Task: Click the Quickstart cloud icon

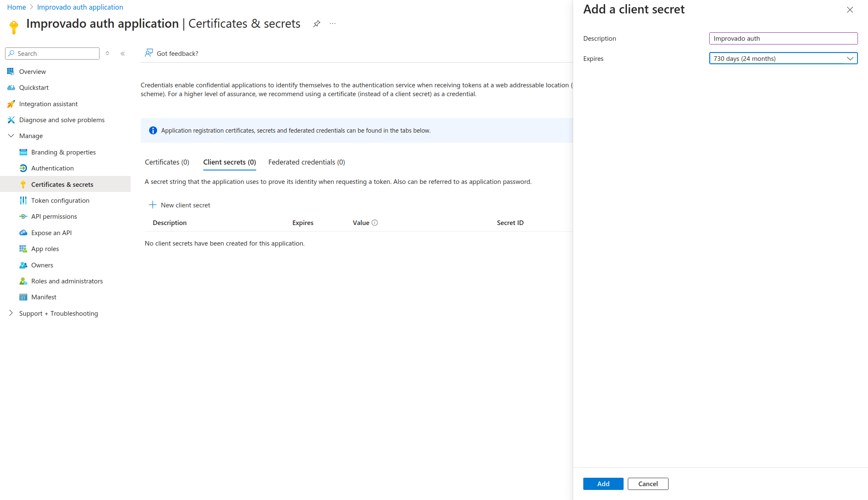Action: [11, 88]
